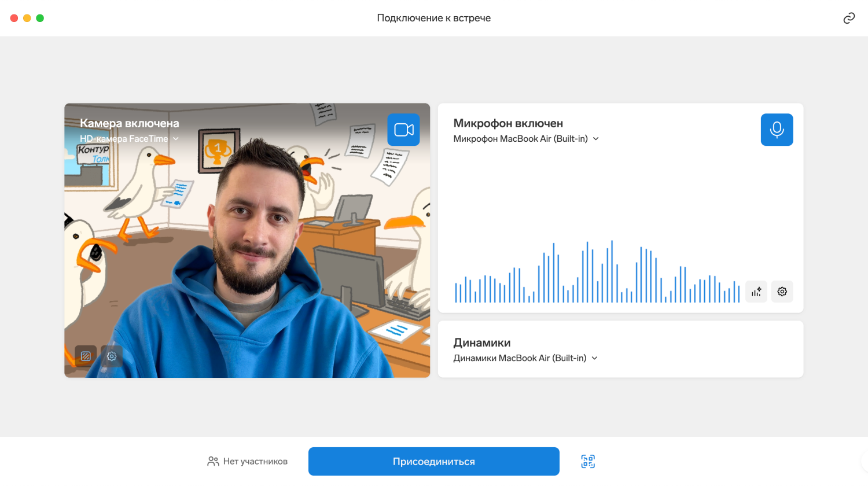Image resolution: width=868 pixels, height=486 pixels.
Task: Show the QR code for joining
Action: [x=588, y=461]
